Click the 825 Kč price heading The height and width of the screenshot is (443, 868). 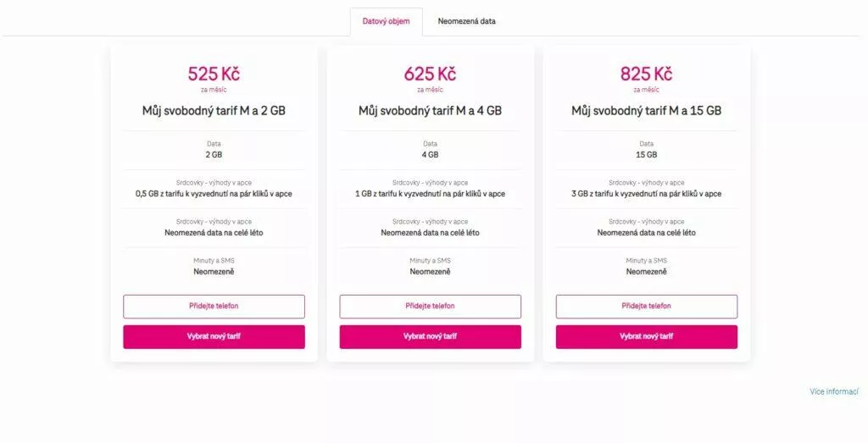[x=646, y=74]
